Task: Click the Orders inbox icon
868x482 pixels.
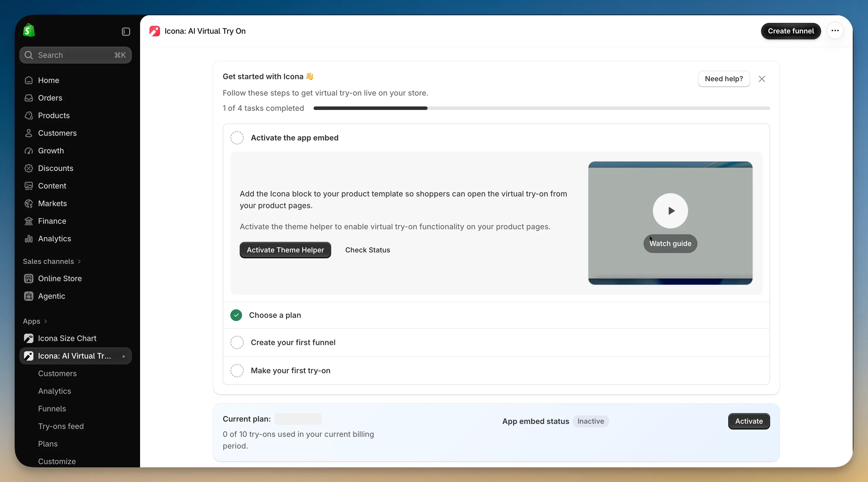Action: coord(29,98)
